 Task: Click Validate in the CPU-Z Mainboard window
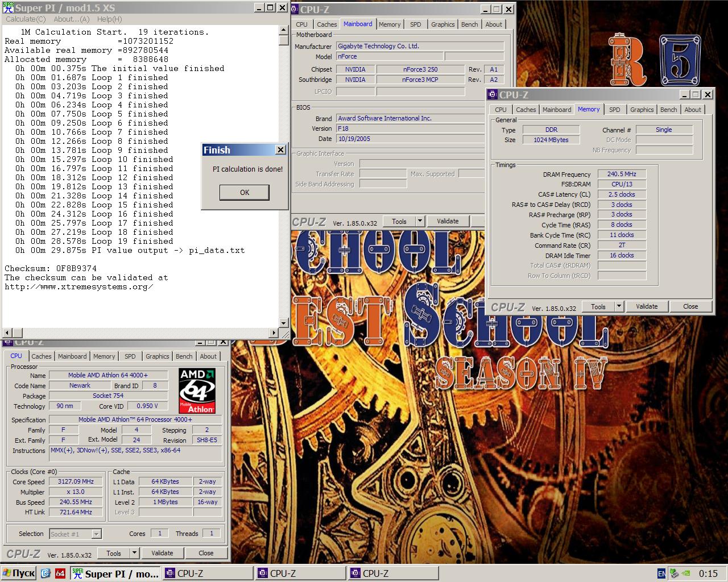pyautogui.click(x=448, y=222)
